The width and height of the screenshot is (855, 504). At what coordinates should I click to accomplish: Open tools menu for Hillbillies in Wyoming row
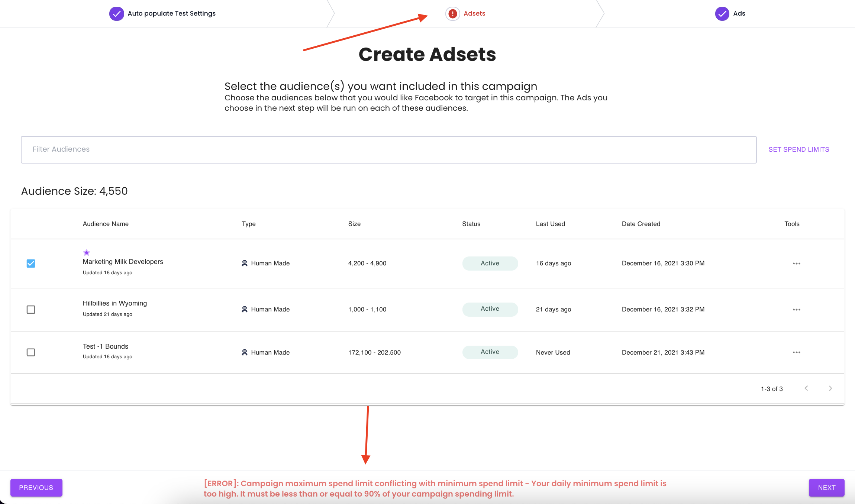click(796, 310)
